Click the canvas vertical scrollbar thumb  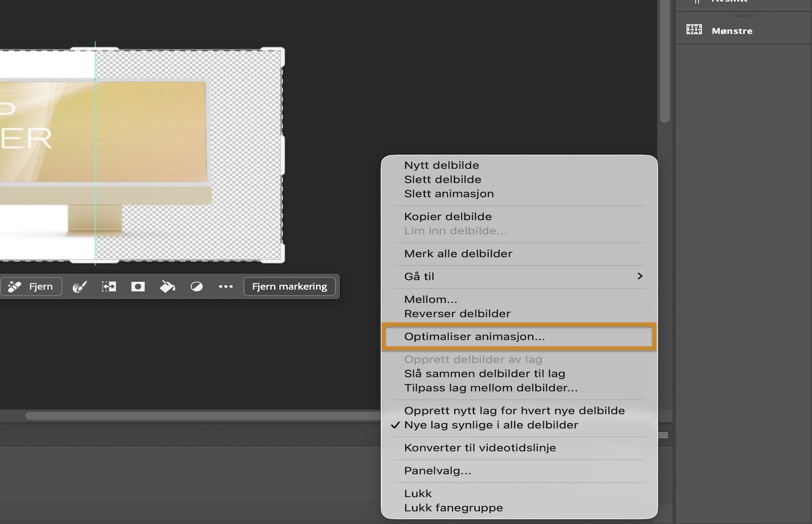coord(665,61)
